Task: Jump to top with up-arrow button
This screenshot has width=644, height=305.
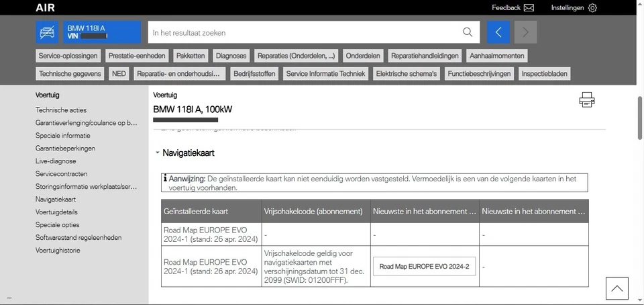Action: 617,288
